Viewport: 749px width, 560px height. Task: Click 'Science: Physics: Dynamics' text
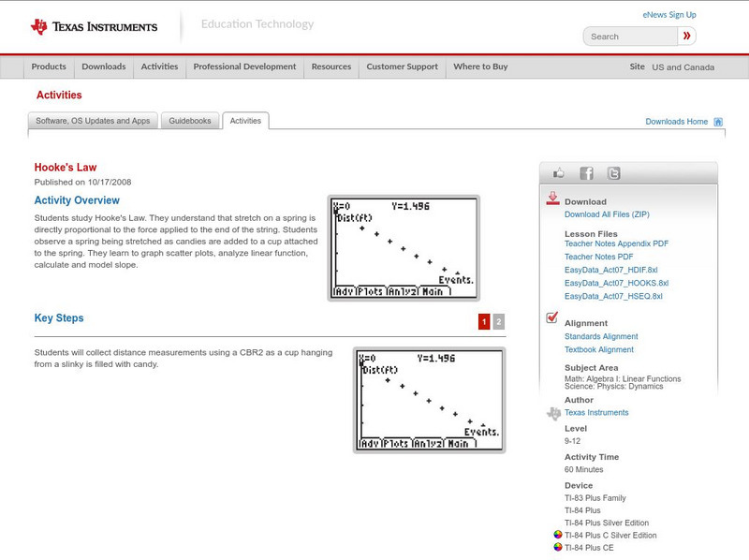tap(613, 386)
